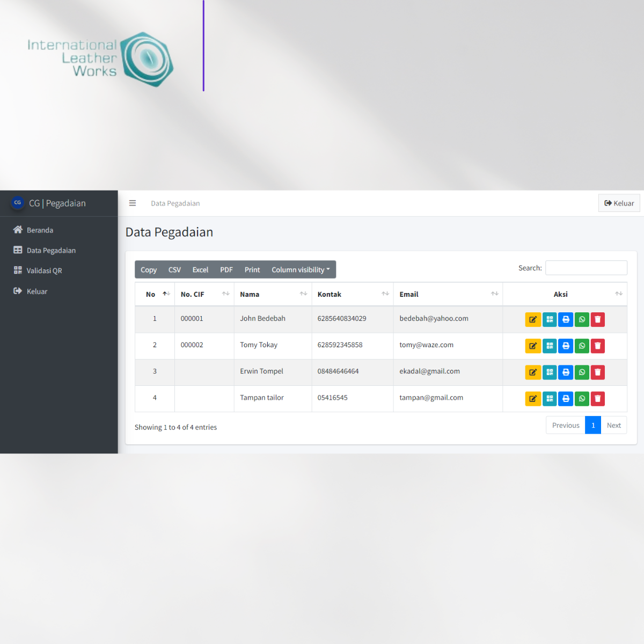Delete Tampan tailor's record
644x644 pixels.
(x=598, y=399)
